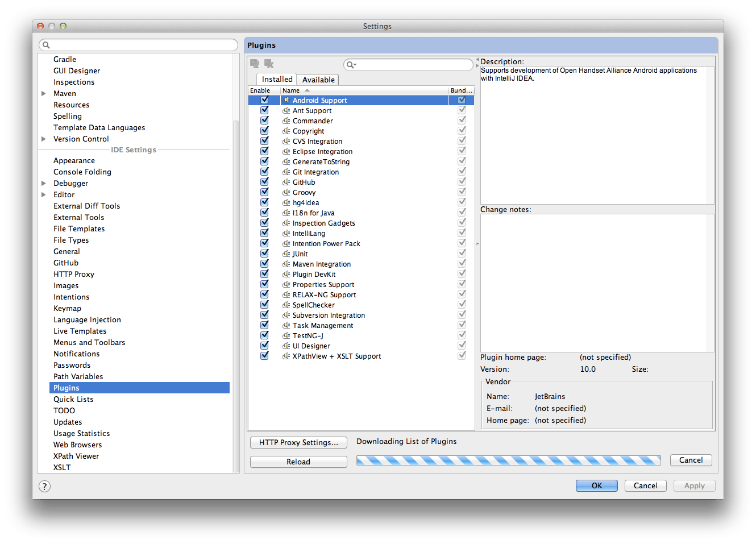The image size is (756, 544).
Task: Click the Ant Support plugin icon
Action: point(286,110)
